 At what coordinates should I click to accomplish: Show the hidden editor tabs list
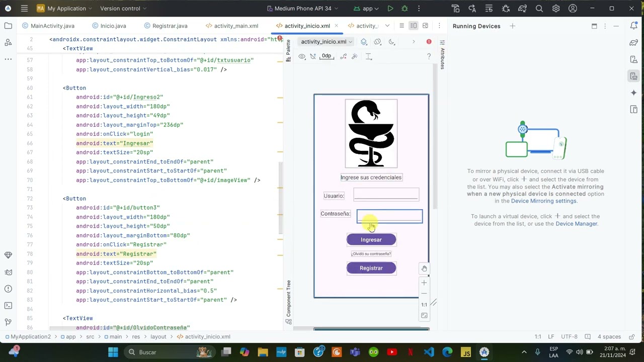387,26
